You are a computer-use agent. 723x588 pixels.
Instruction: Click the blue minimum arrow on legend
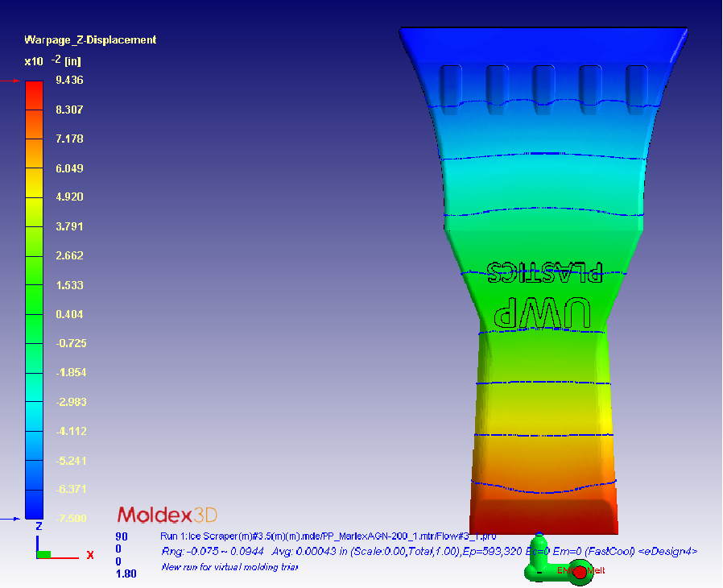tap(11, 519)
